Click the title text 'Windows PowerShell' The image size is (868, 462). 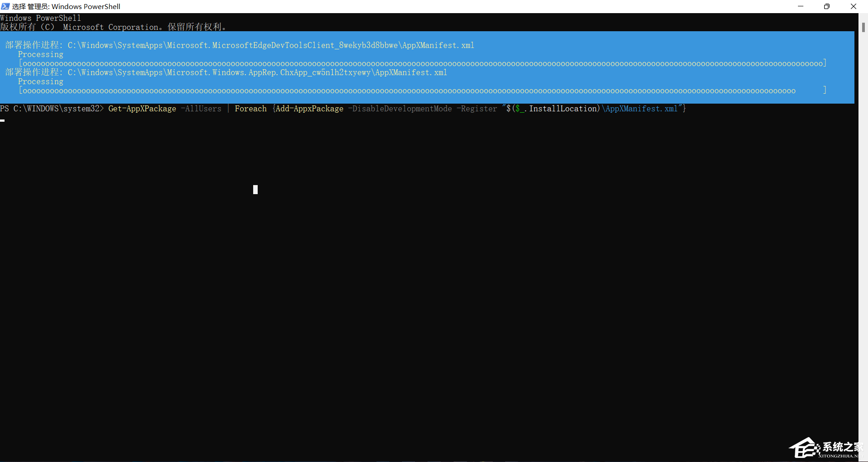coord(86,6)
